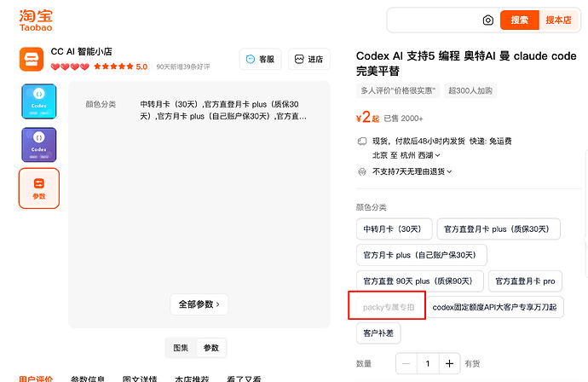Select 官方直登月卡 plus（质保30天）
This screenshot has width=588, height=382.
coord(499,229)
